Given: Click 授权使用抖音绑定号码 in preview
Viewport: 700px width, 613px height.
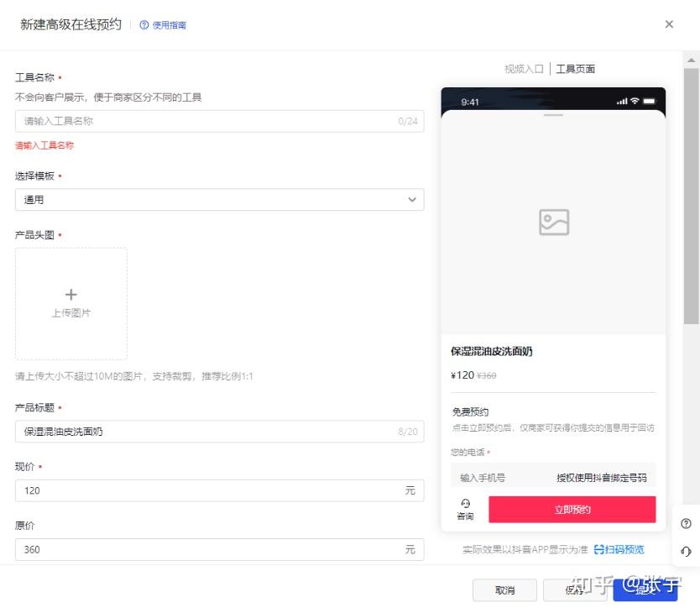Looking at the screenshot, I should click(601, 478).
